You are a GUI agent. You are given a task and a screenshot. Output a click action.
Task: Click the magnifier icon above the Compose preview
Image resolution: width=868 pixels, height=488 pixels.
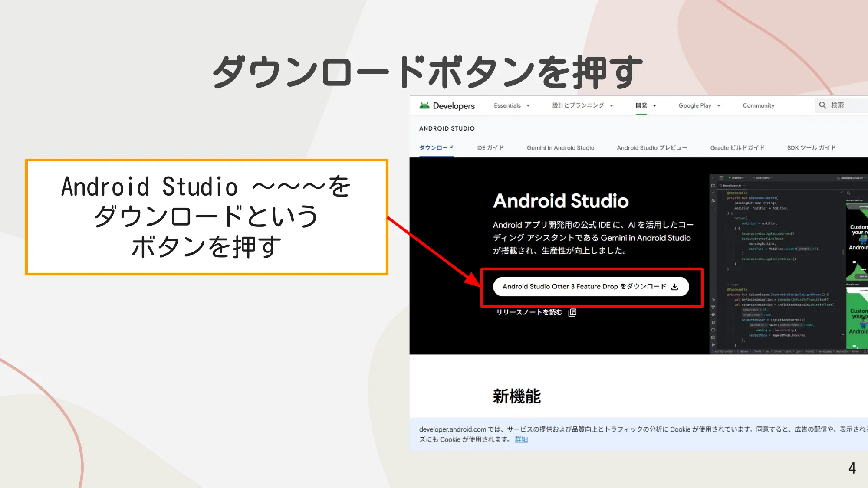point(848,193)
